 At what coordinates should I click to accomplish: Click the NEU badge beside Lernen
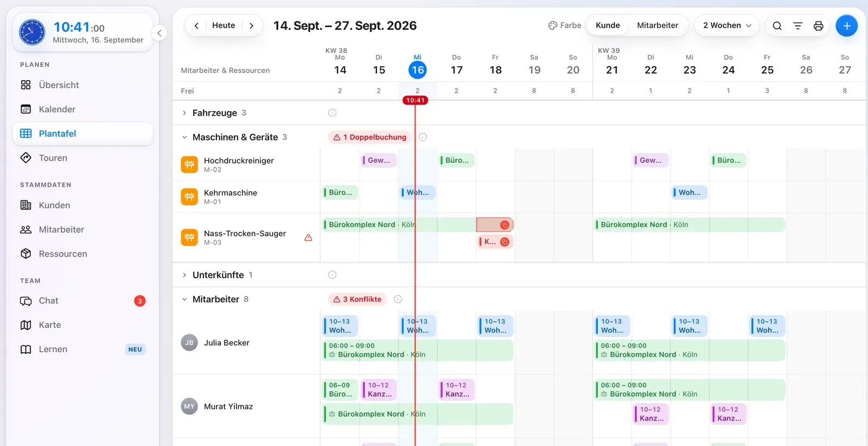point(135,349)
